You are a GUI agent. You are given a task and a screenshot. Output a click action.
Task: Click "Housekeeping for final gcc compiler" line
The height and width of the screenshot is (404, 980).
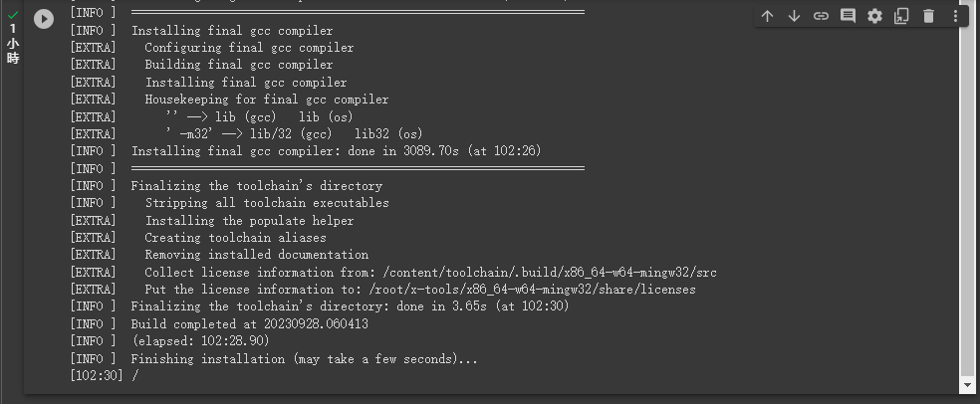[266, 100]
